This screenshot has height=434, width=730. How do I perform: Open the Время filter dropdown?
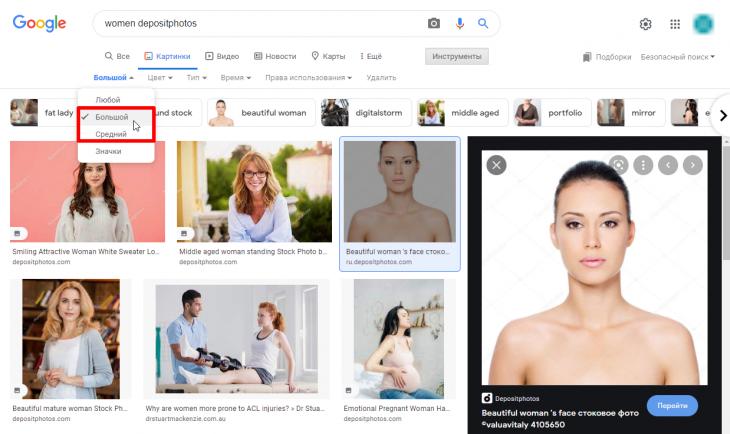(x=236, y=77)
